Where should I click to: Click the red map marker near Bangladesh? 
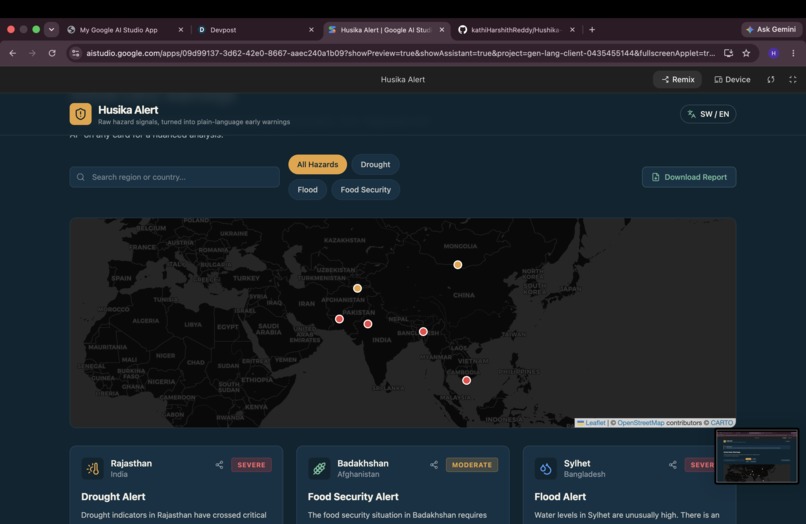tap(423, 332)
